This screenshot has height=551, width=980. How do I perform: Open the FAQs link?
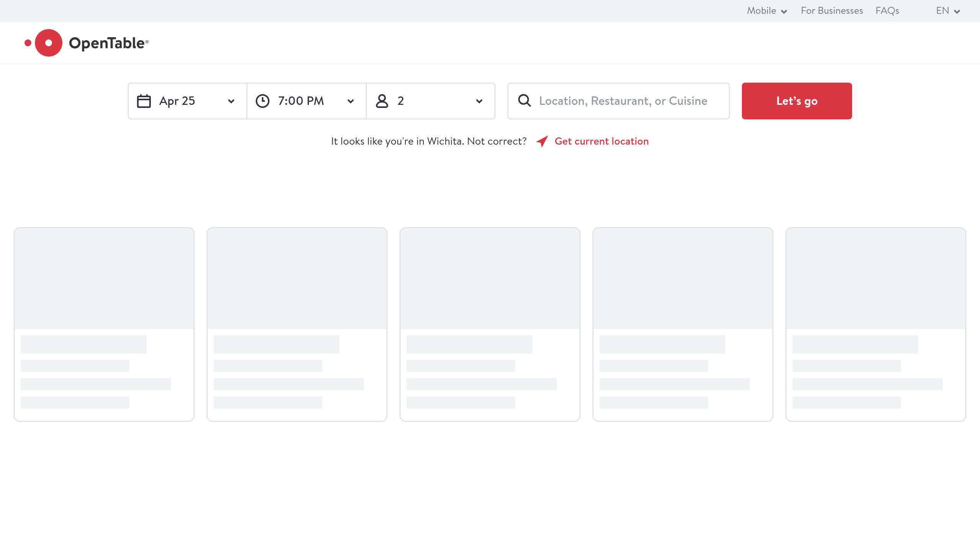(887, 11)
